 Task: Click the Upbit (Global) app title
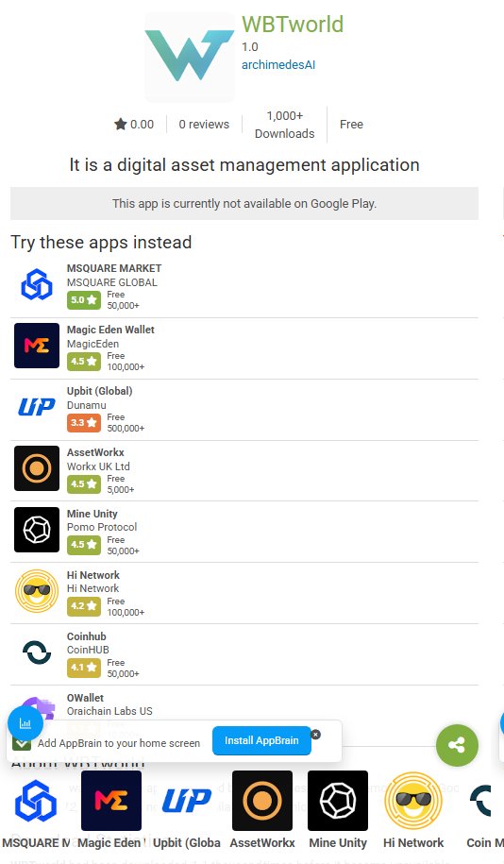pos(100,391)
